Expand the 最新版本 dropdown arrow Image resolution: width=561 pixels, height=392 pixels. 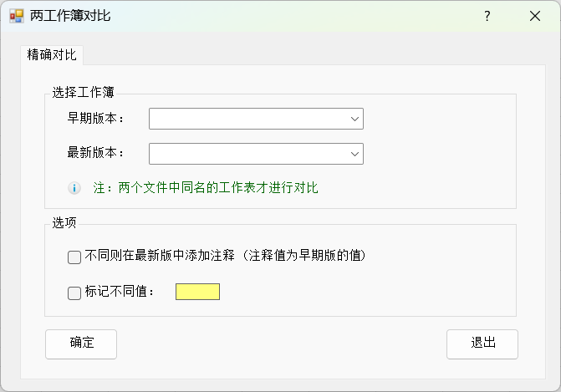(x=354, y=154)
